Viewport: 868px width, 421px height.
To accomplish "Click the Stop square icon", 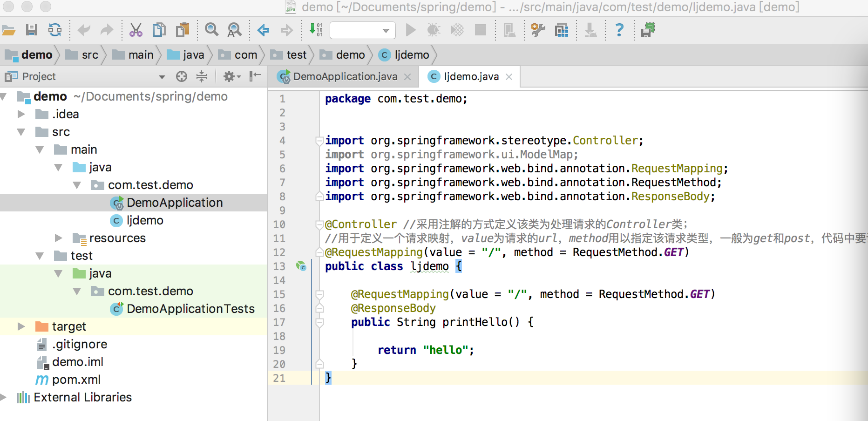I will [480, 30].
